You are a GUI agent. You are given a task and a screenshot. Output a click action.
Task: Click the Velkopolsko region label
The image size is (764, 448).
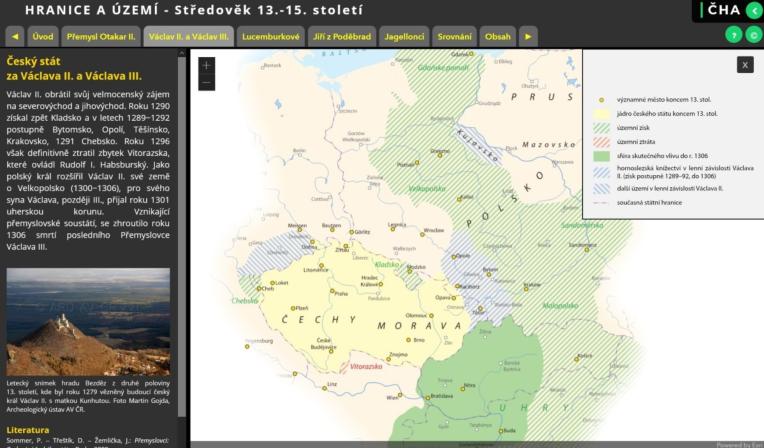(427, 189)
